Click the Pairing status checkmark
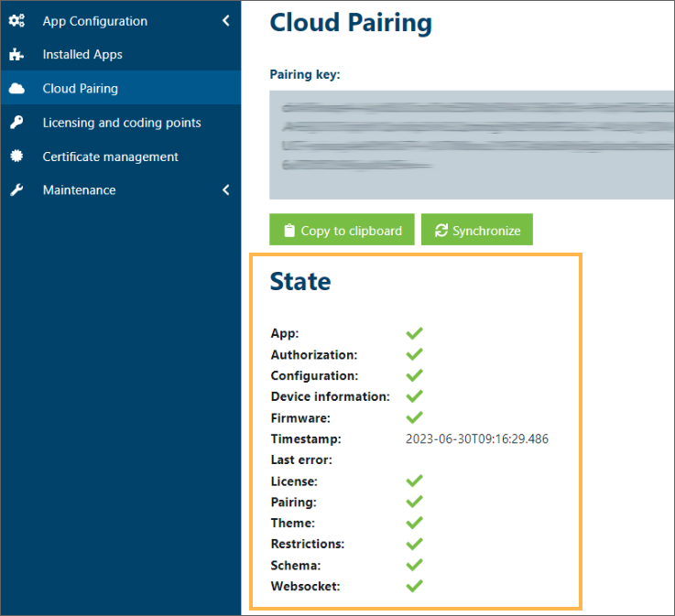This screenshot has height=616, width=675. point(415,502)
